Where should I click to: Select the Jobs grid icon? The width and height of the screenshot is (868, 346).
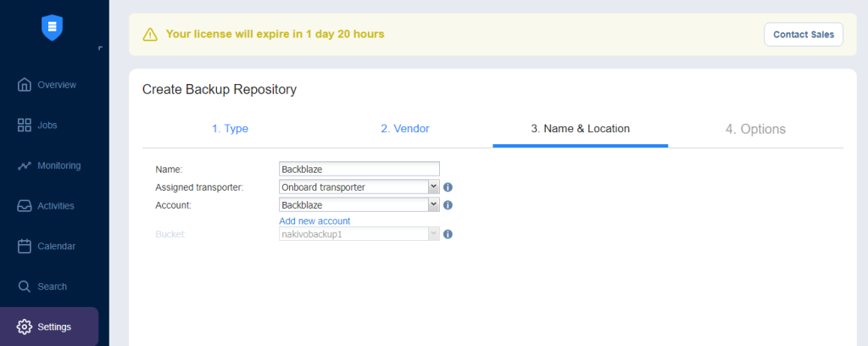(25, 126)
